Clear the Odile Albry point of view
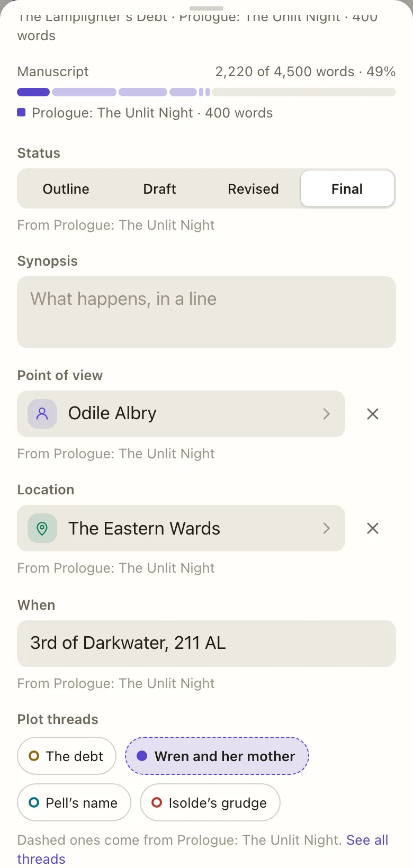The image size is (413, 868). [x=373, y=414]
